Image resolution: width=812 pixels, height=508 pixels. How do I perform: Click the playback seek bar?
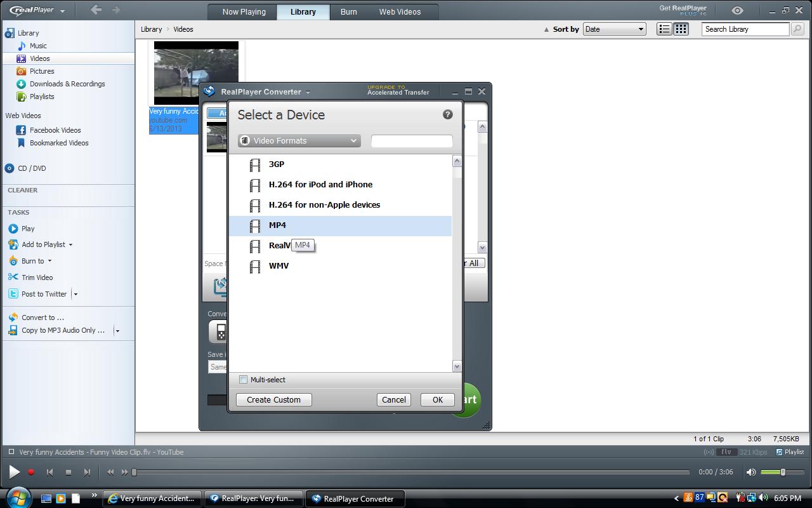point(411,472)
